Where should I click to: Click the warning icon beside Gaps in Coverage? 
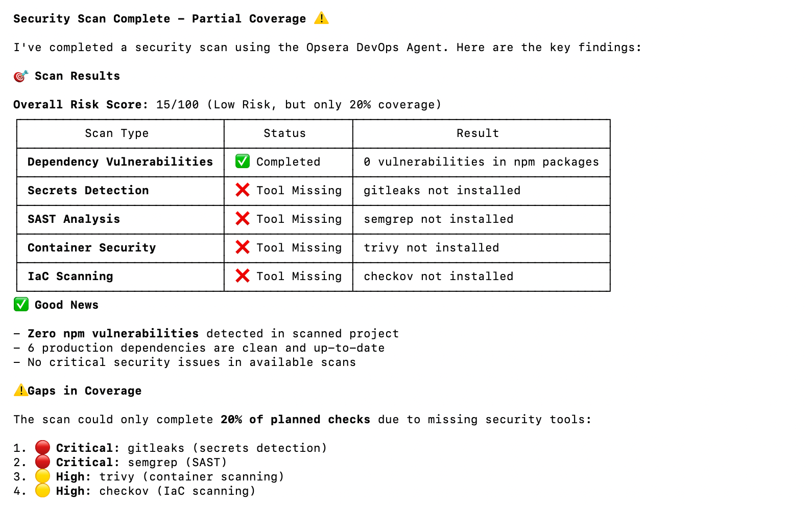coord(20,391)
